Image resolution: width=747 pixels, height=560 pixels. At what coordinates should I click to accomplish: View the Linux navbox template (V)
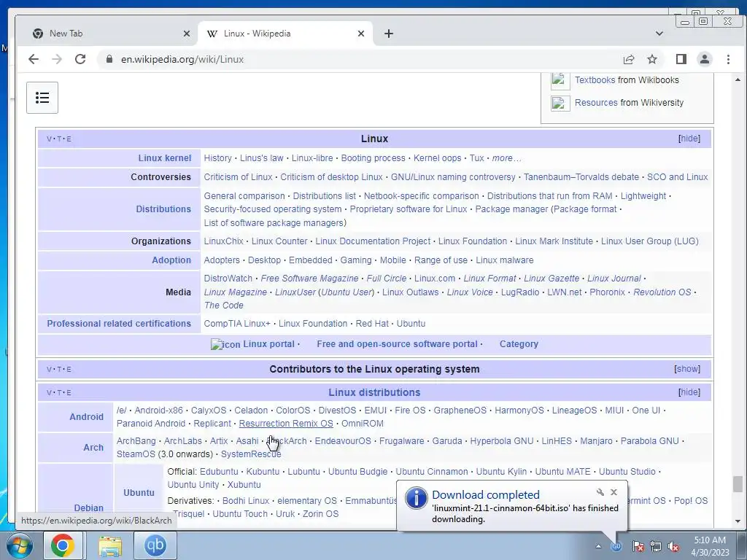tap(49, 139)
